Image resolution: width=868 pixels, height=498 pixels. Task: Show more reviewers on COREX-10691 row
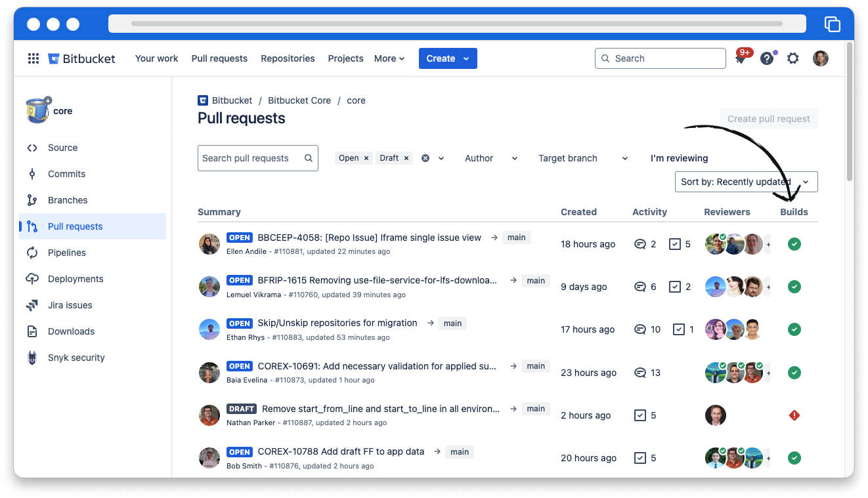click(x=768, y=373)
